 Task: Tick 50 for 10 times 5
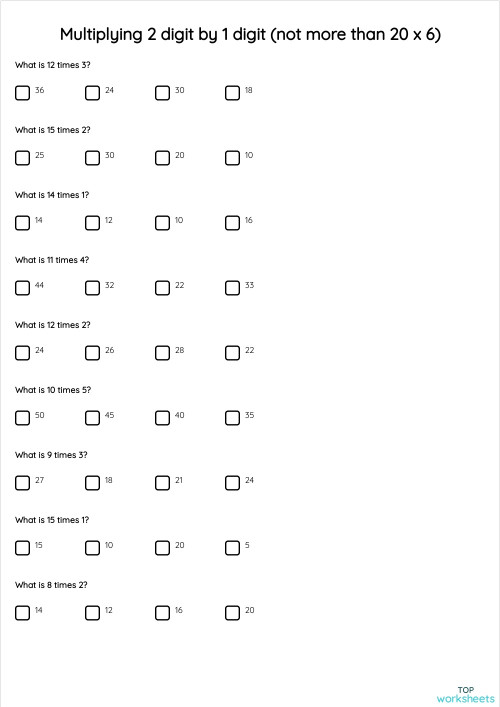click(x=22, y=418)
